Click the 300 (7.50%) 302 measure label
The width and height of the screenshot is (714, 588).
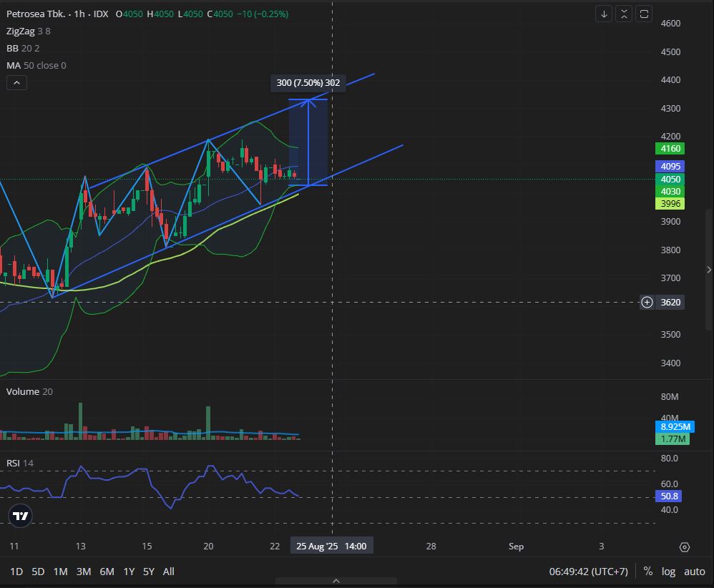[308, 83]
